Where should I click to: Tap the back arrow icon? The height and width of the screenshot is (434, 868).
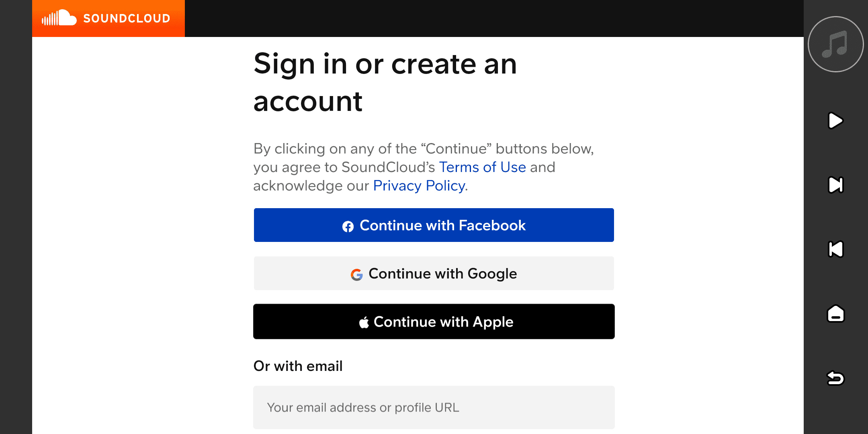[x=835, y=378]
